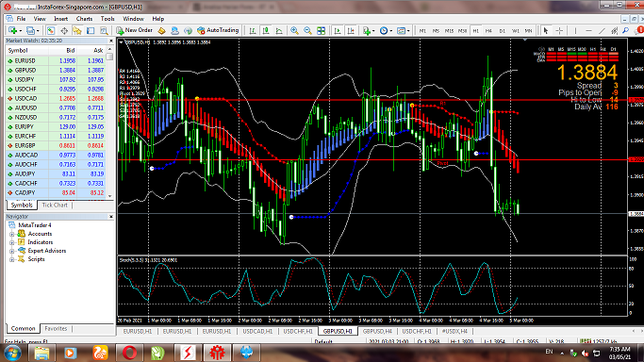Open the chat notification icon with red alert
This screenshot has width=644, height=362.
tap(639, 31)
